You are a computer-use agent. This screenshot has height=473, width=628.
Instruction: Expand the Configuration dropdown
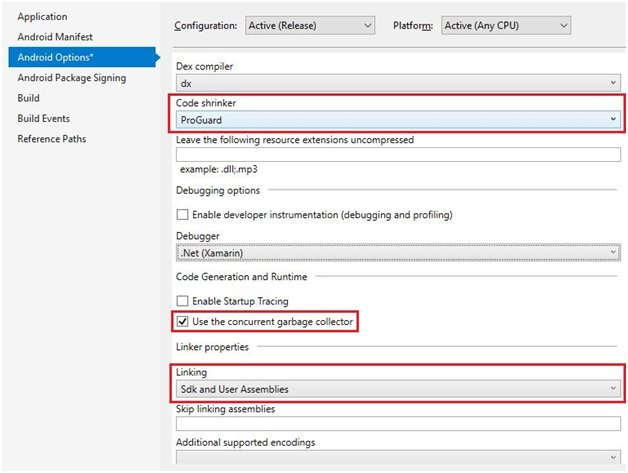(310, 25)
